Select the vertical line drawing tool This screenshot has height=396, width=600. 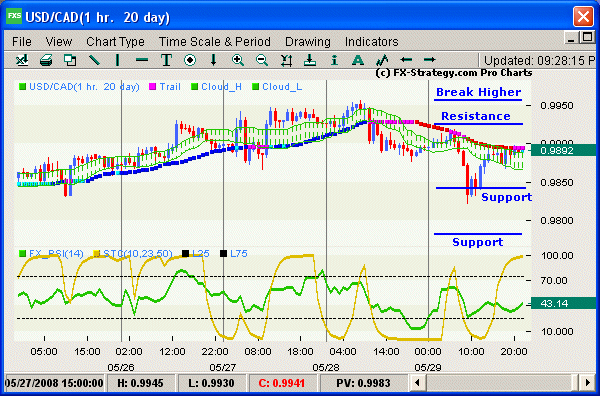(117, 60)
